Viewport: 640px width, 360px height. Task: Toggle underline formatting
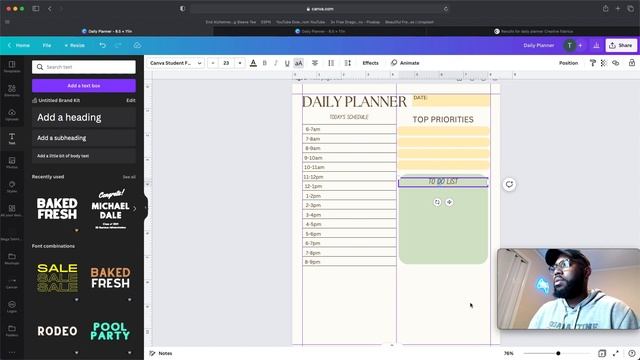[287, 63]
